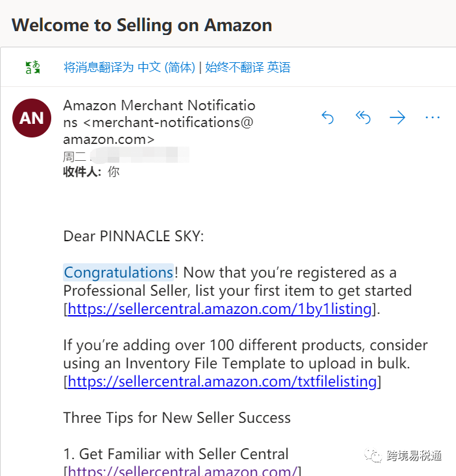Click the Amazon Merchant Notifications sender name
The image size is (456, 476).
coord(159,105)
